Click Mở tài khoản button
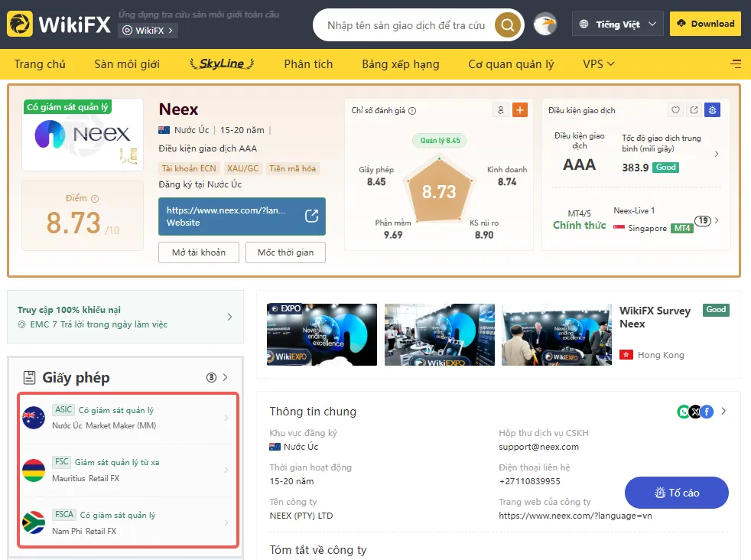 pyautogui.click(x=199, y=252)
